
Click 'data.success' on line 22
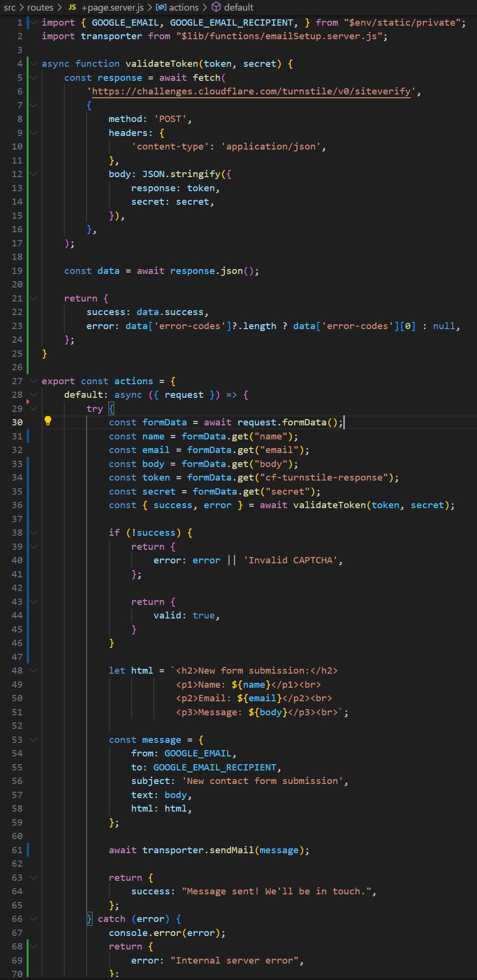(x=170, y=312)
